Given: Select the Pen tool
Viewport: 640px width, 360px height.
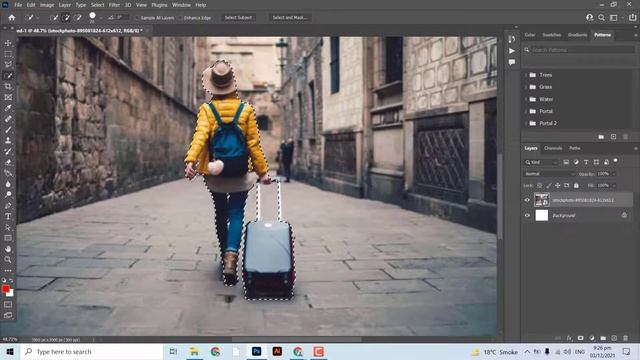Looking at the screenshot, I should coord(8,205).
